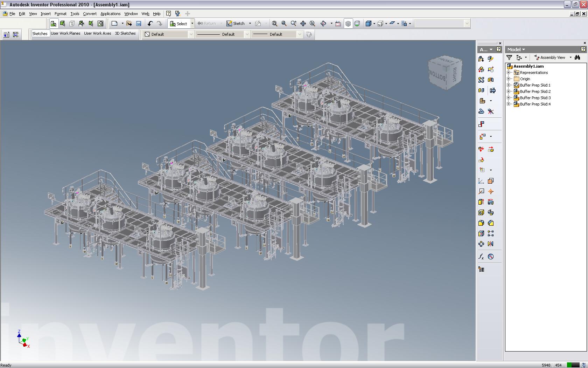Image resolution: width=588 pixels, height=368 pixels.
Task: Open the Model browser header dropdown
Action: (524, 50)
